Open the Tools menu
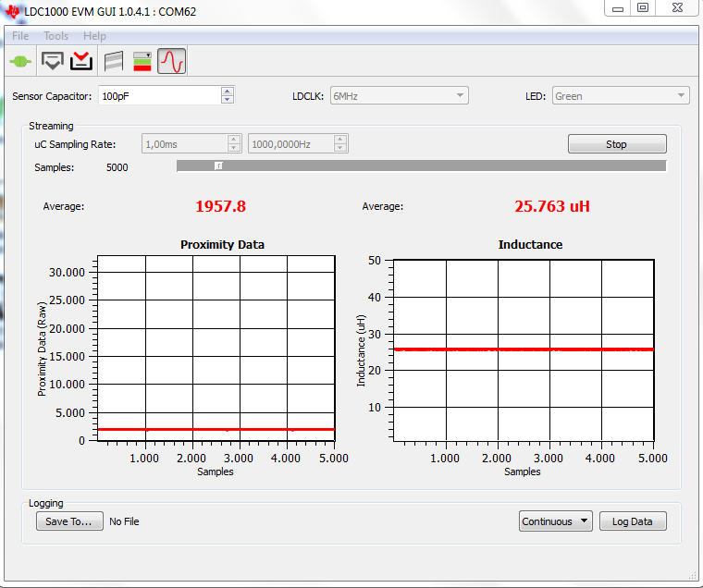This screenshot has width=703, height=588. point(56,36)
